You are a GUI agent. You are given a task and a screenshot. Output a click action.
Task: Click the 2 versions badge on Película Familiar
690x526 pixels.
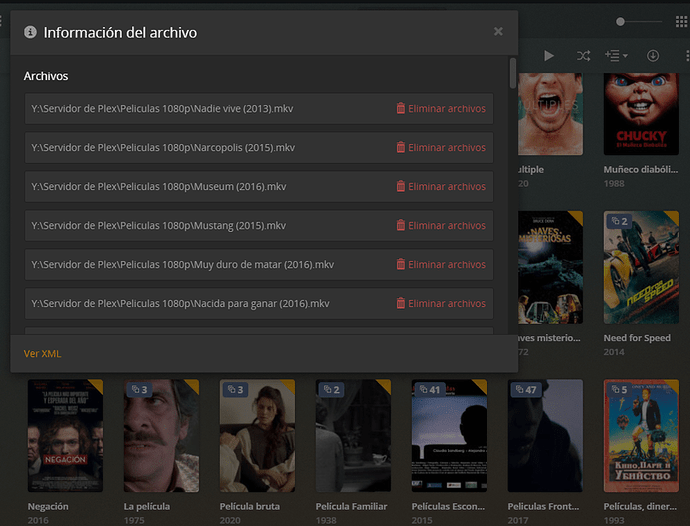pyautogui.click(x=331, y=390)
